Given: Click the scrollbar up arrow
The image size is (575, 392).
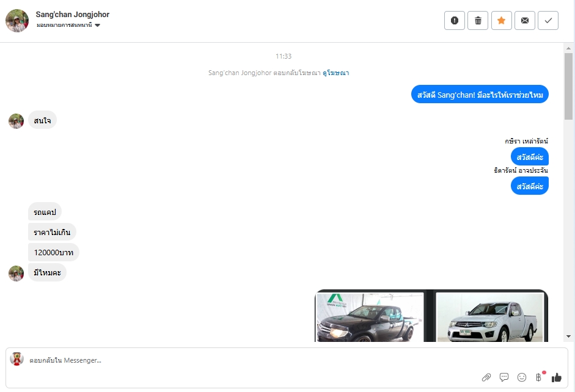Looking at the screenshot, I should click(x=568, y=48).
